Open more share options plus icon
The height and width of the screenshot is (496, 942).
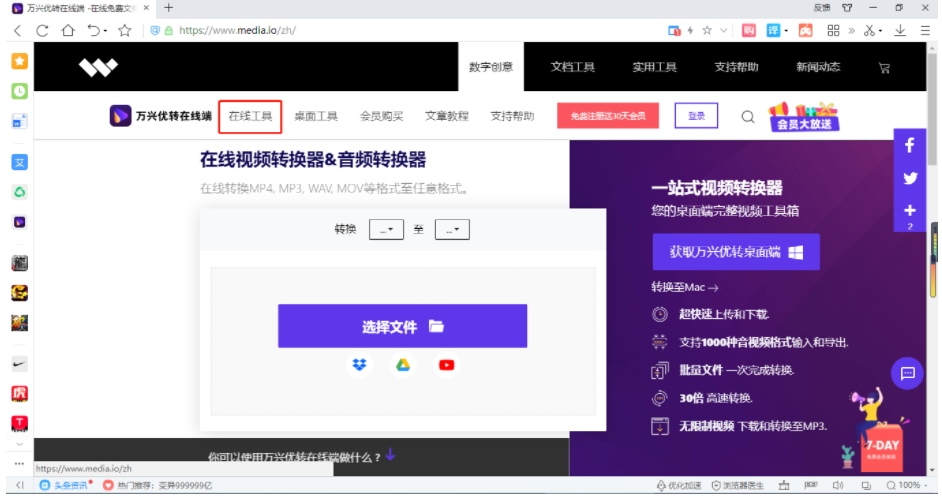(x=910, y=211)
